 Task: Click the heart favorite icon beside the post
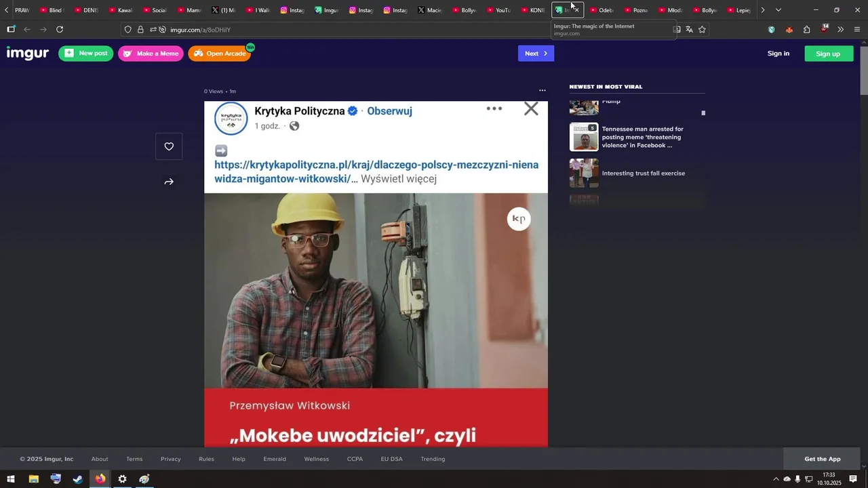tap(169, 146)
